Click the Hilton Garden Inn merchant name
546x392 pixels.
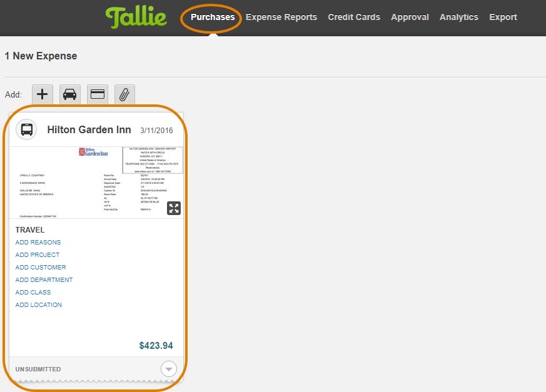89,130
